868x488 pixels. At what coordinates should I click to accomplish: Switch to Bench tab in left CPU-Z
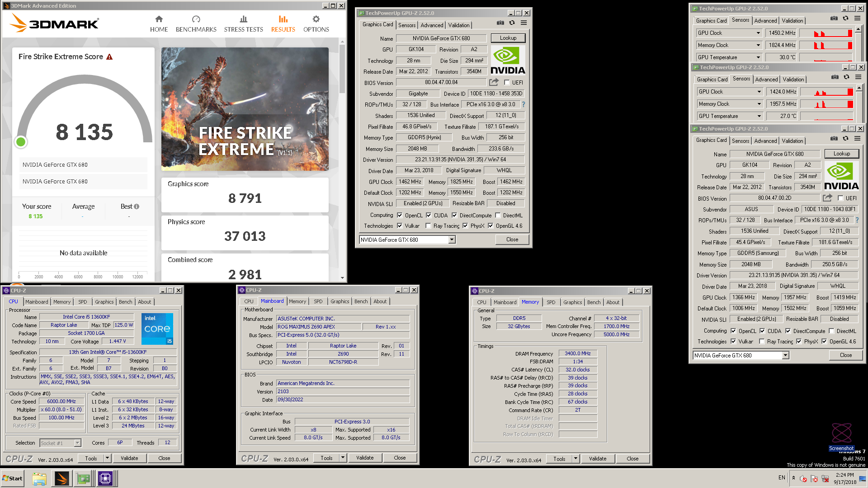(x=126, y=302)
